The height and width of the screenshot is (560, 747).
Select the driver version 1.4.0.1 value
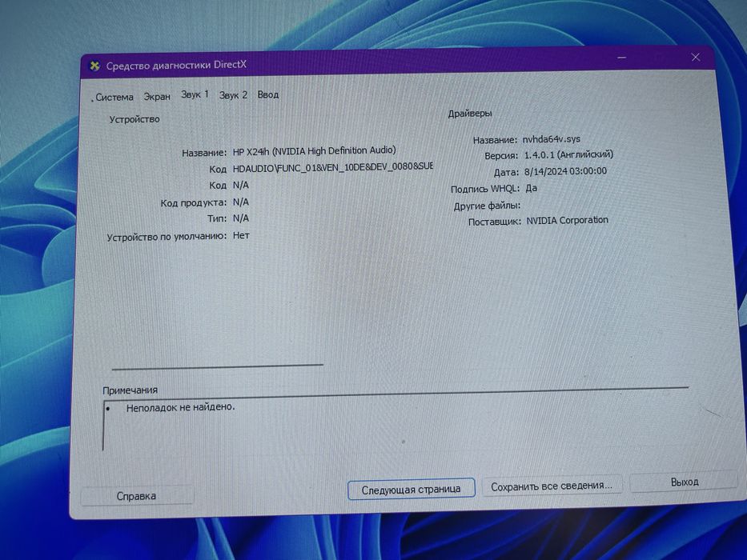[x=568, y=155]
